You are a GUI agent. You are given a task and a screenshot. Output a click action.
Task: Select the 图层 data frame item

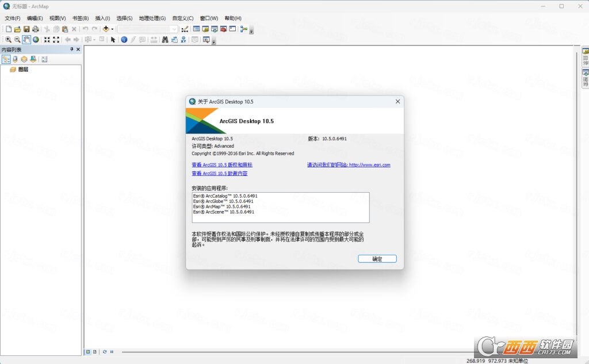pyautogui.click(x=23, y=70)
